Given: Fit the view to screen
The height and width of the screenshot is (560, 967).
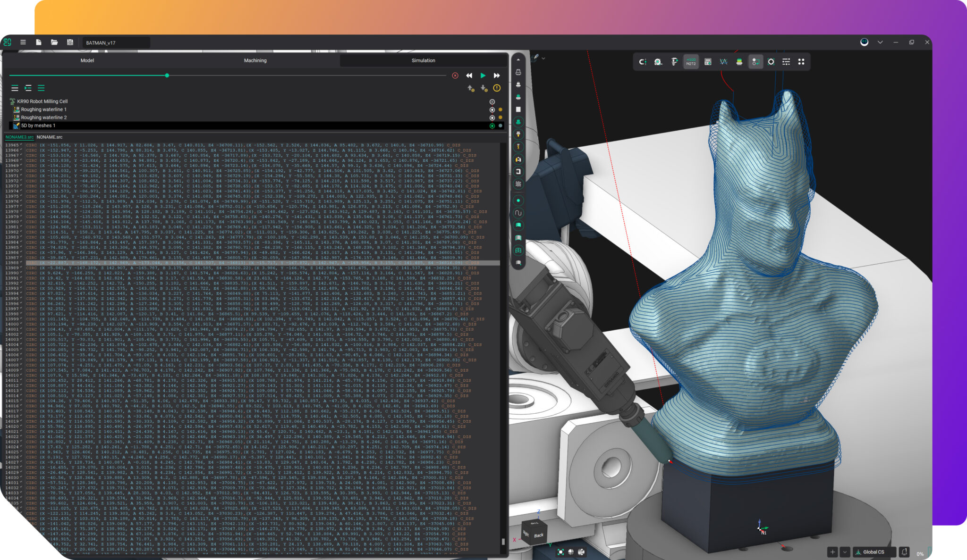Looking at the screenshot, I should [x=560, y=552].
